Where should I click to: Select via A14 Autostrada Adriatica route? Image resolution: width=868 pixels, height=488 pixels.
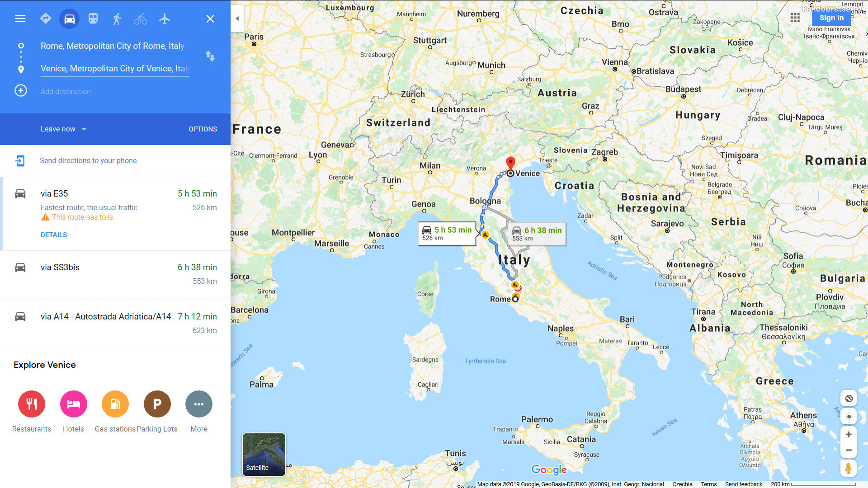pyautogui.click(x=115, y=324)
